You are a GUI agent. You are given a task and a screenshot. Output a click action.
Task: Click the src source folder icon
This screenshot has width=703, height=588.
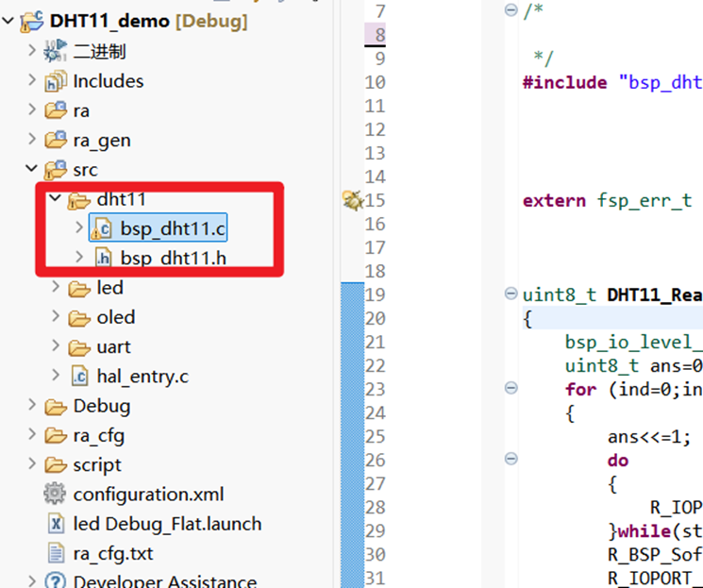pos(56,170)
